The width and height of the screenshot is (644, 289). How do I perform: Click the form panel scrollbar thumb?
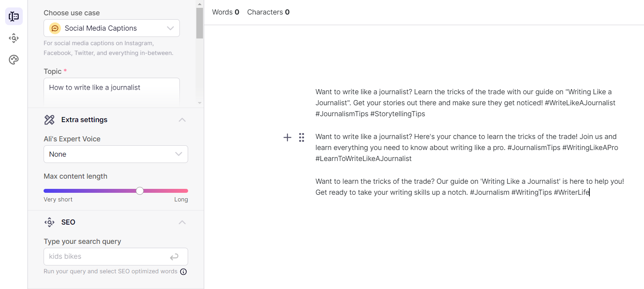[199, 23]
